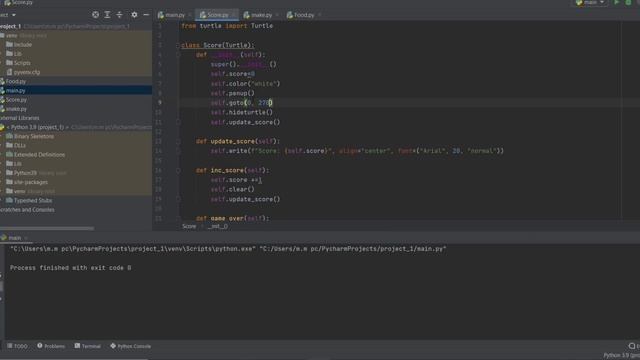Viewport: 640px width, 360px height.
Task: Toggle fold marker beside def inc_score
Action: [178, 170]
